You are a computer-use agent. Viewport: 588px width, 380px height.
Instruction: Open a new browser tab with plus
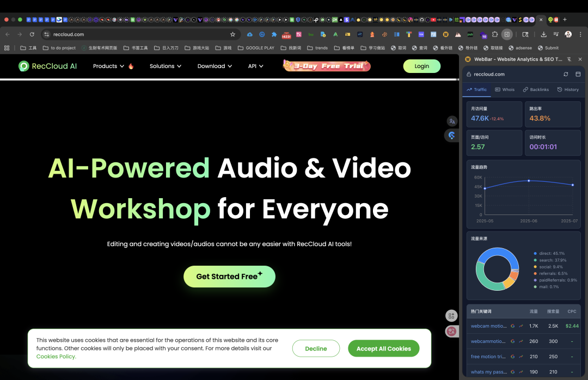pyautogui.click(x=565, y=20)
